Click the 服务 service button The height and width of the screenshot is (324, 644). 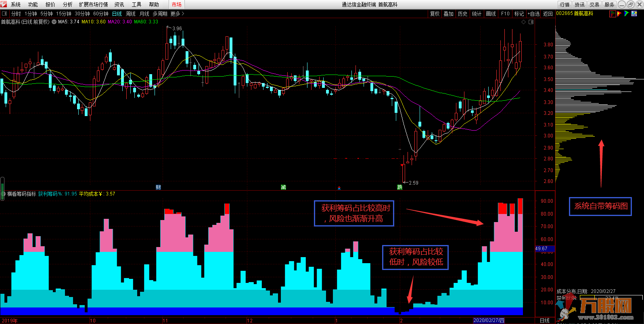[609, 4]
